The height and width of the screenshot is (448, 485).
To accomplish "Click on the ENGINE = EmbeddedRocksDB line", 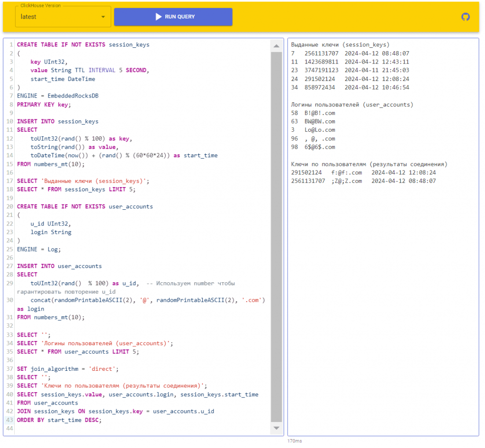I will tap(57, 96).
